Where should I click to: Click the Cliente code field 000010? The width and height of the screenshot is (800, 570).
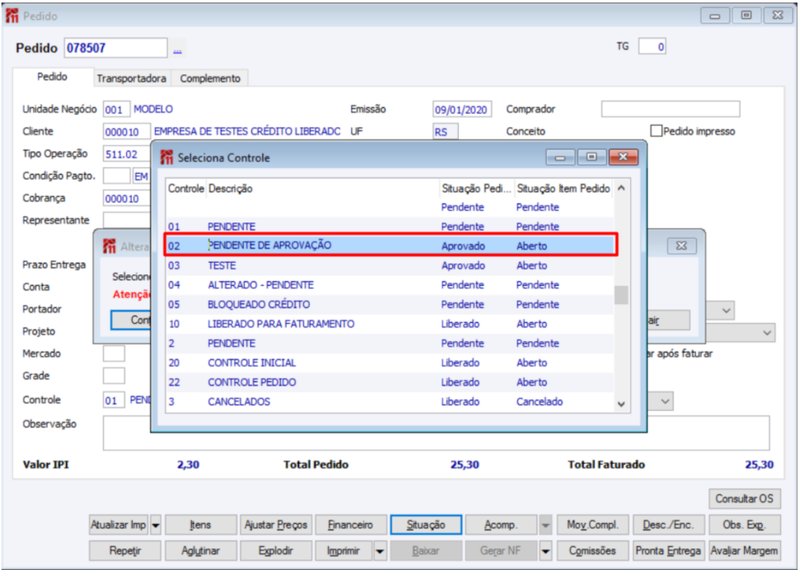[x=127, y=132]
